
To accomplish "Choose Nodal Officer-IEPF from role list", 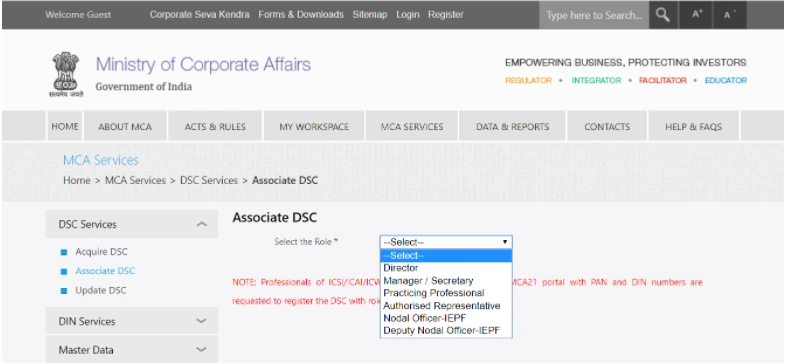I will click(x=446, y=318).
